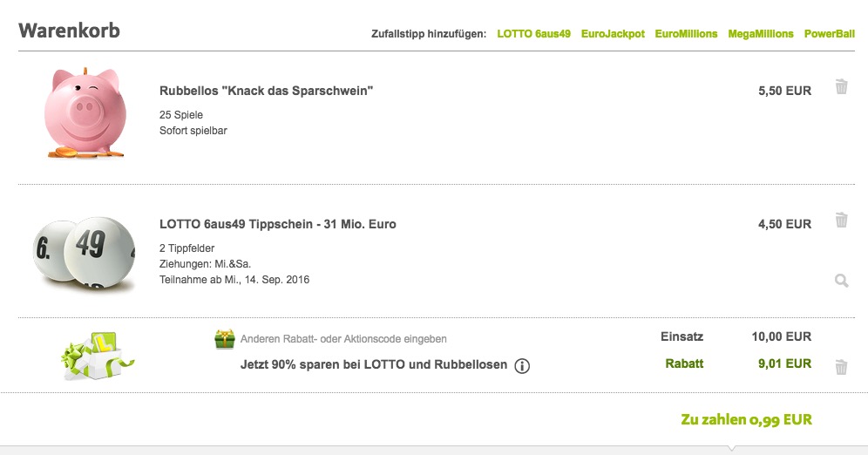Delete the Rubbellos item with its trash icon
The image size is (868, 455).
(x=841, y=87)
